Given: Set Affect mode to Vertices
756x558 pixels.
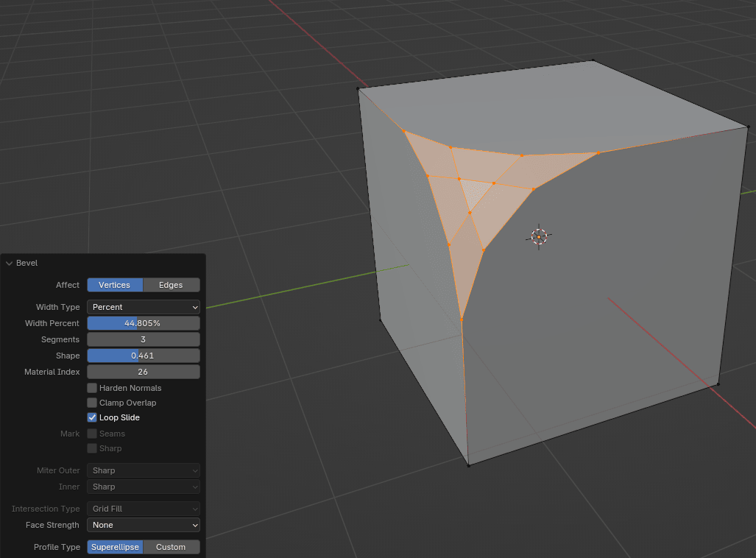Looking at the screenshot, I should point(115,285).
